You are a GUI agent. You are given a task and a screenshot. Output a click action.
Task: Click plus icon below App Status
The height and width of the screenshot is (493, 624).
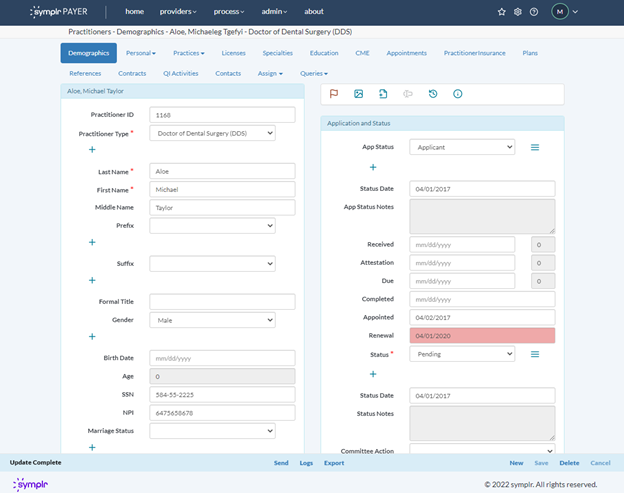pos(373,167)
